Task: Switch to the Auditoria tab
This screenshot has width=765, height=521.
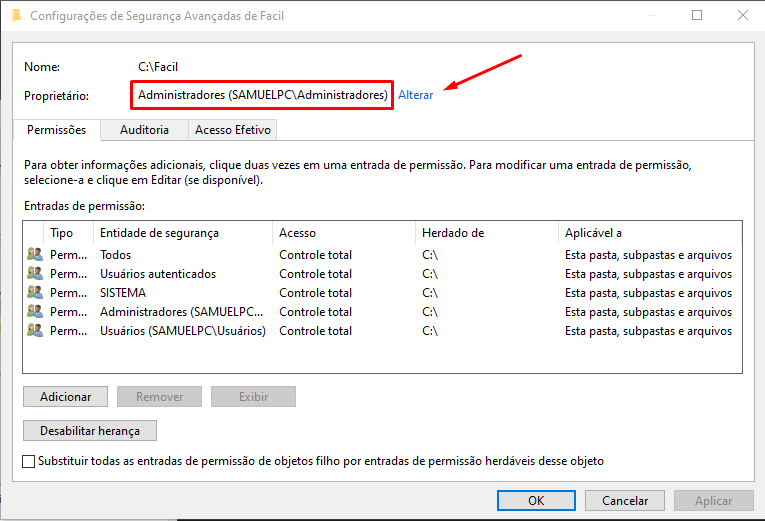Action: [x=144, y=130]
